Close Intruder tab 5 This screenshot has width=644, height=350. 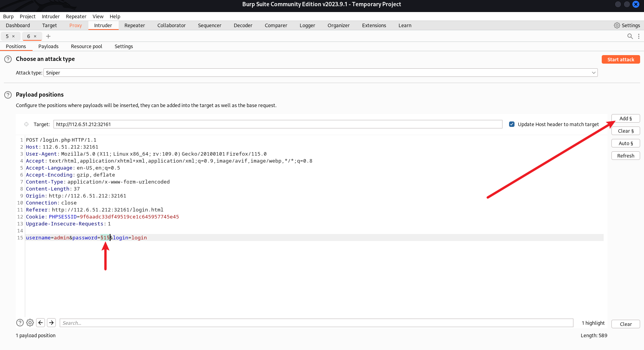13,36
